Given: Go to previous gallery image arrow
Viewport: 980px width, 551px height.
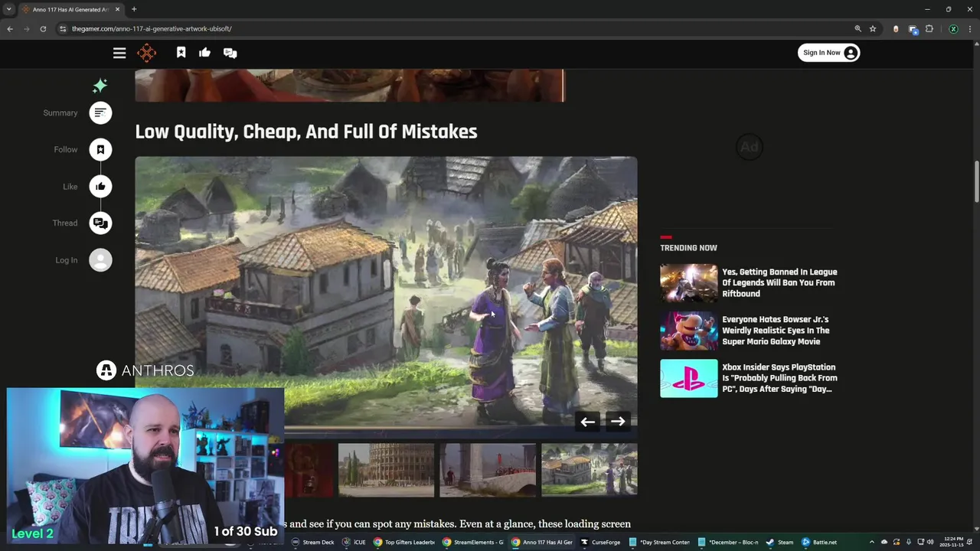Looking at the screenshot, I should pyautogui.click(x=587, y=422).
